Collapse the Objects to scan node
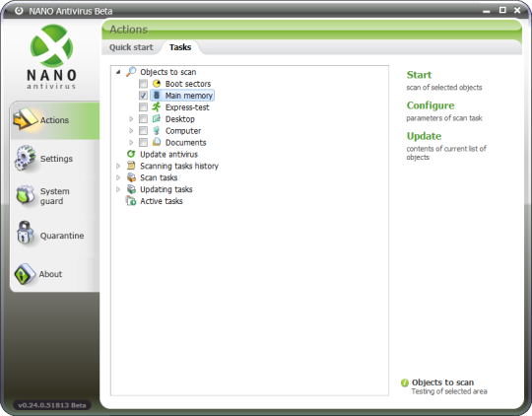This screenshot has width=532, height=416. point(118,72)
